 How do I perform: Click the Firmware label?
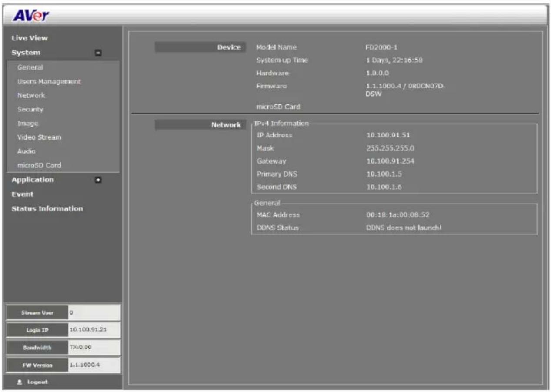click(x=271, y=86)
